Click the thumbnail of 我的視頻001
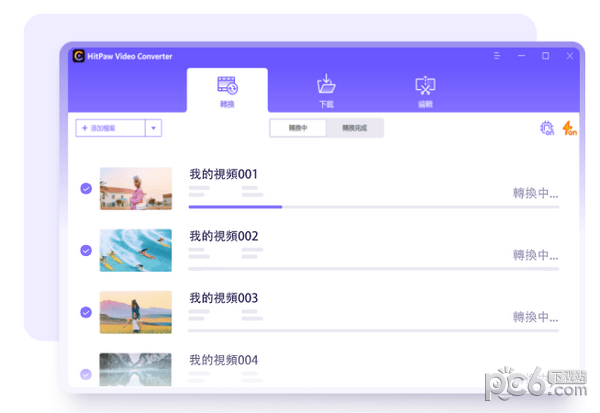600x413 pixels. [136, 188]
